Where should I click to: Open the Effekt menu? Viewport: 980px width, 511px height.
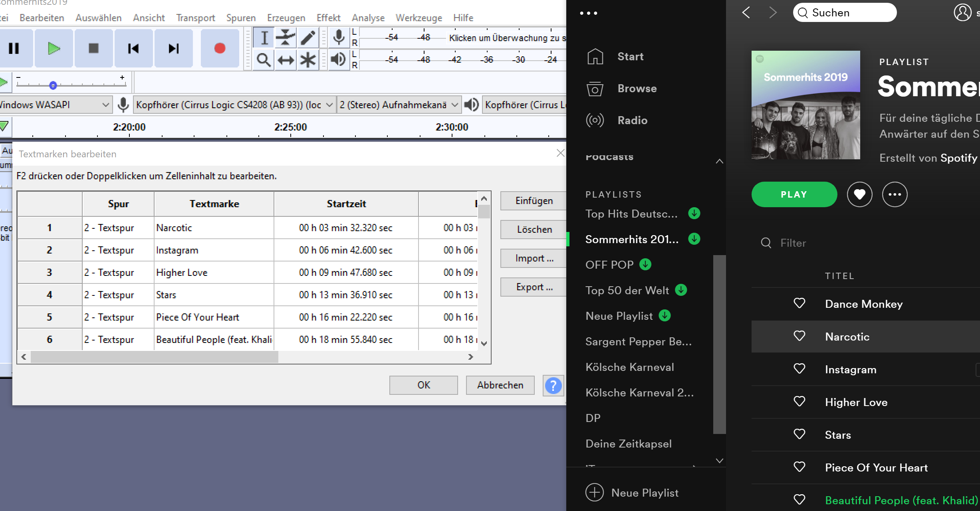pyautogui.click(x=328, y=18)
